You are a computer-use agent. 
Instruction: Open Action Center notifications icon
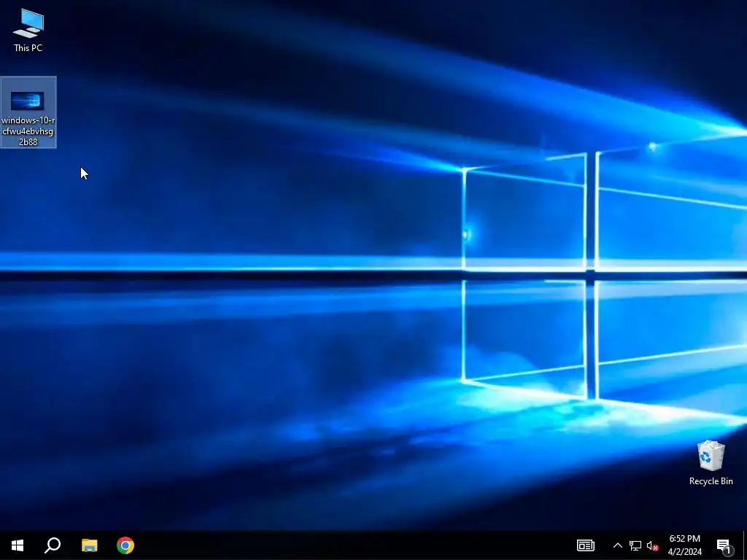click(724, 545)
